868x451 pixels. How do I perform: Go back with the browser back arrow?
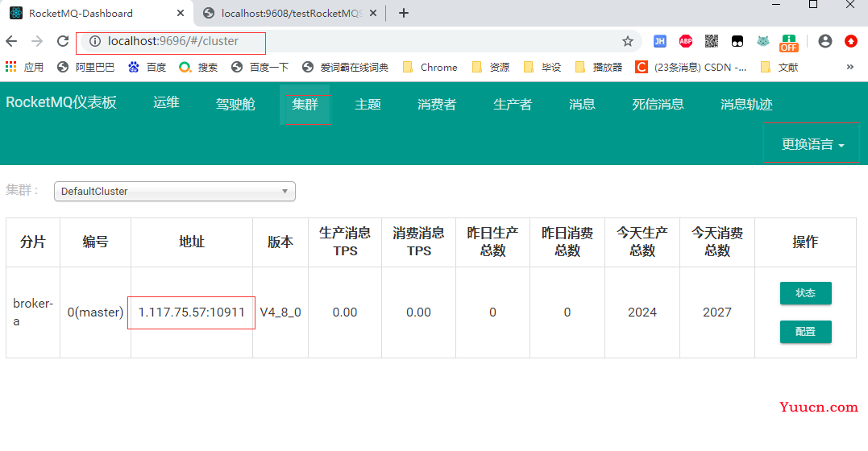point(11,41)
